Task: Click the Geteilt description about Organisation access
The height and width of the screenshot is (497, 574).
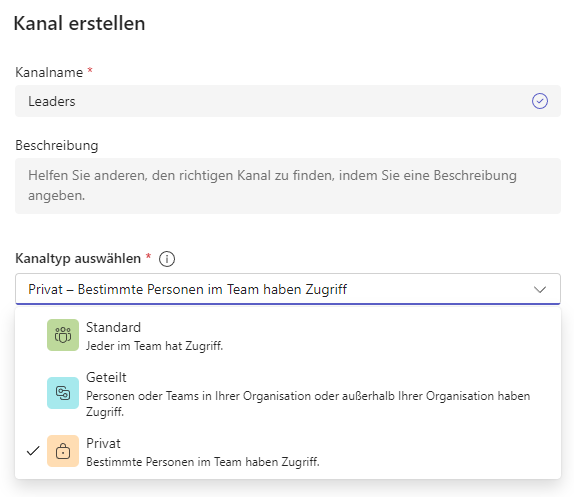Action: 308,404
